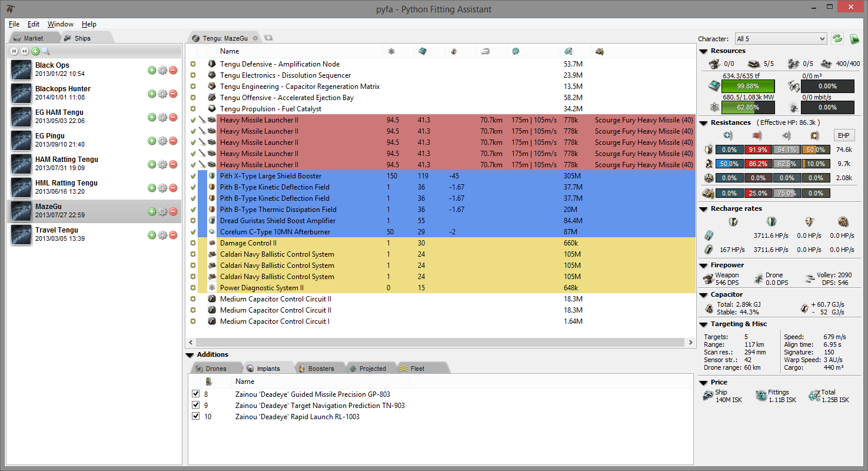Screen dimensions: 868x471
Task: Click the powergrid column header icon
Action: [x=393, y=51]
